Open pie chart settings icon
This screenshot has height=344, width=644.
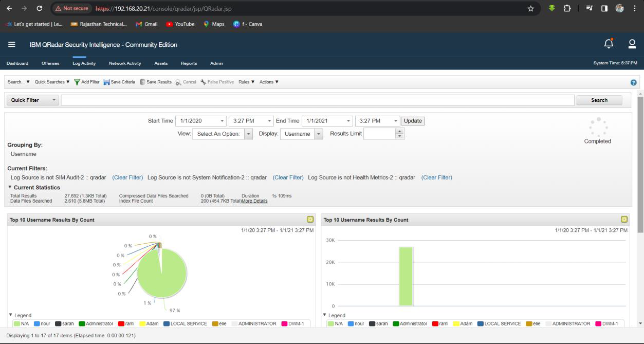310,220
